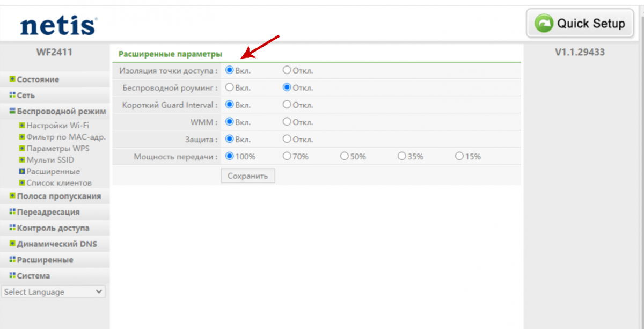
Task: Click the Сохранить button
Action: click(x=248, y=176)
